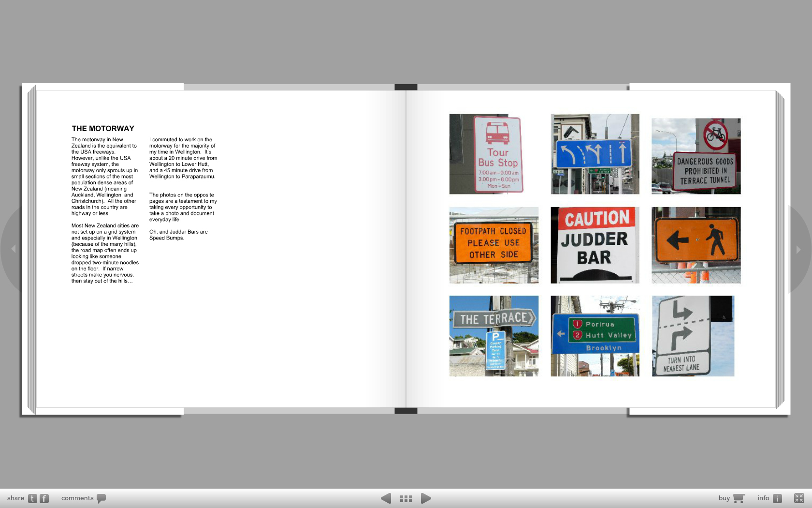Image resolution: width=812 pixels, height=508 pixels.
Task: Open the book info icon
Action: click(x=777, y=498)
